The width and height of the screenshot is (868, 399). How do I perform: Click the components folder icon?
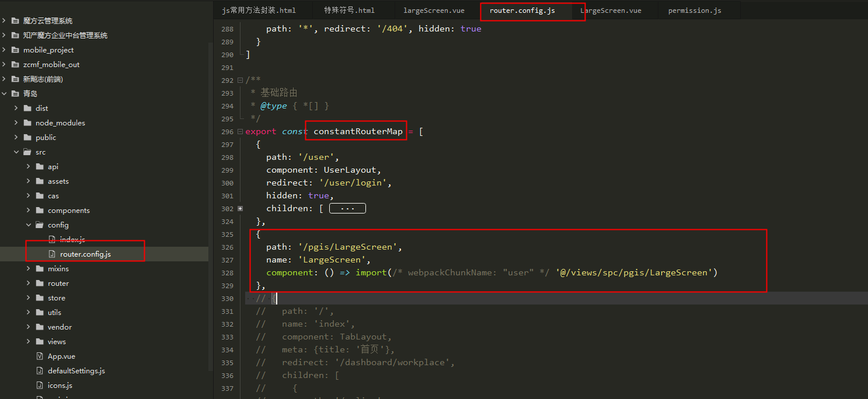pos(40,210)
